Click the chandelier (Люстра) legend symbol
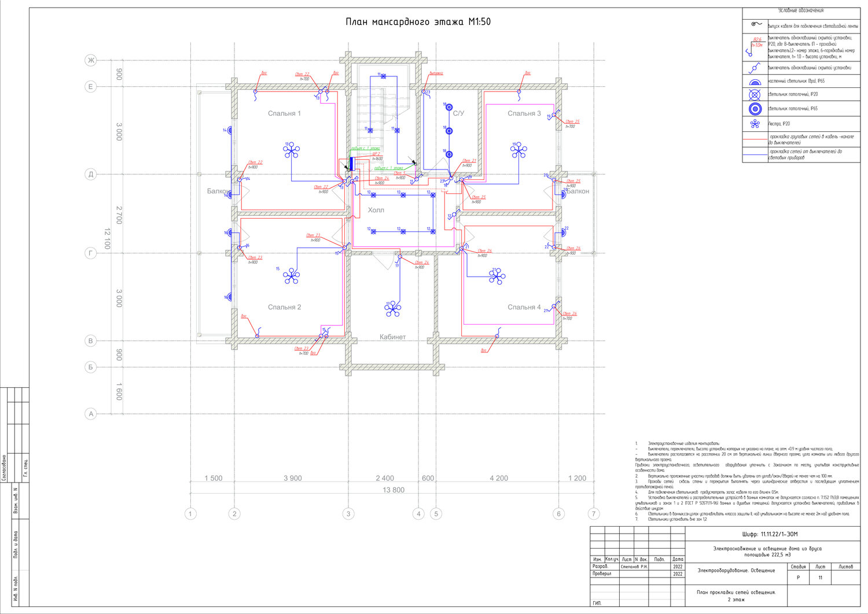Screen dimensions: 868x614 (x=755, y=123)
